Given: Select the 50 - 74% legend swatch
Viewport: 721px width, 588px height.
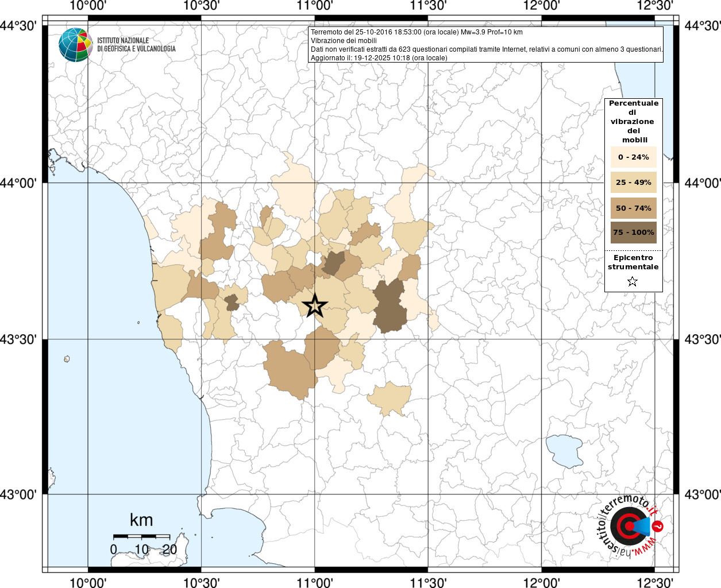Looking at the screenshot, I should tap(633, 208).
